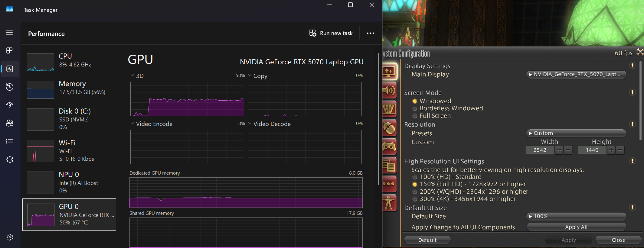Open the Video Encode graph dropdown

132,124
